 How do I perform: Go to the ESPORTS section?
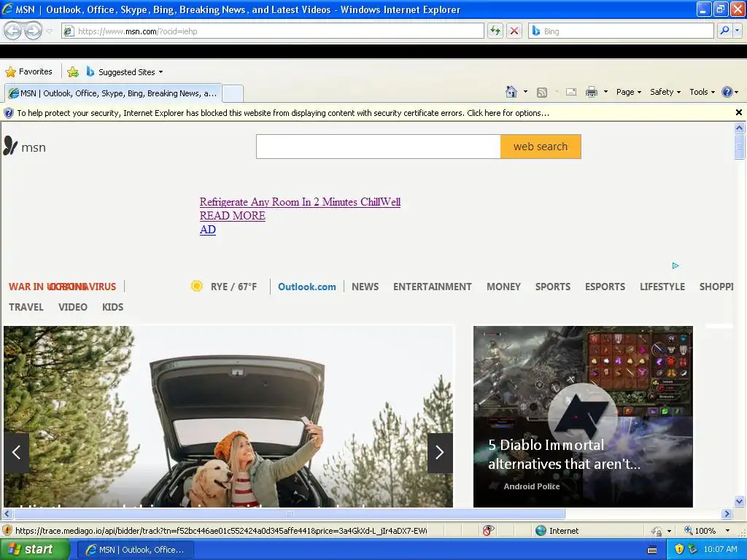605,287
